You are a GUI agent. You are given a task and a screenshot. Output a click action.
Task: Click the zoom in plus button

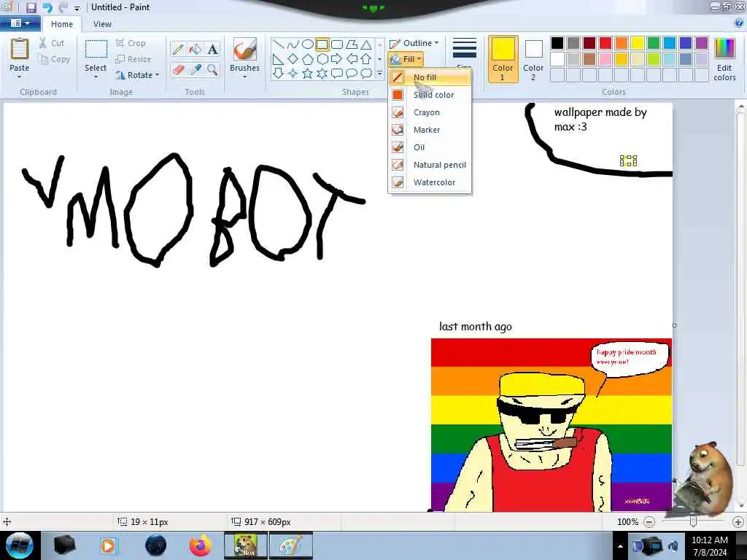pyautogui.click(x=738, y=522)
